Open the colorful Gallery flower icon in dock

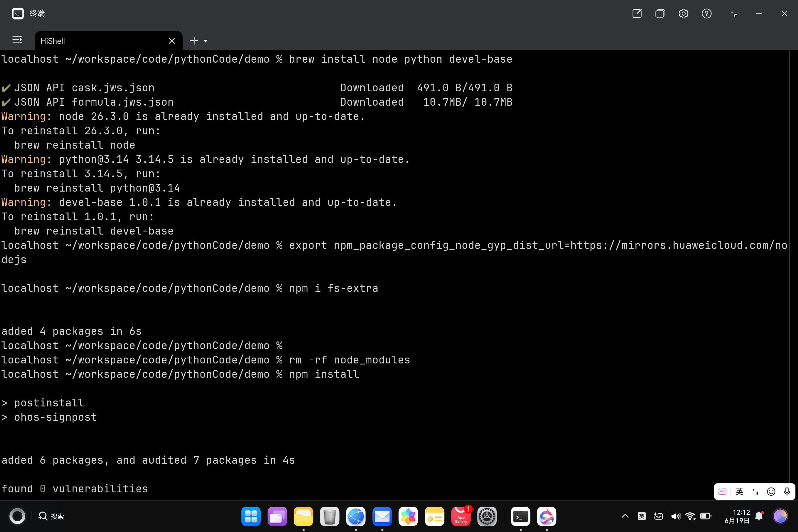click(x=408, y=516)
